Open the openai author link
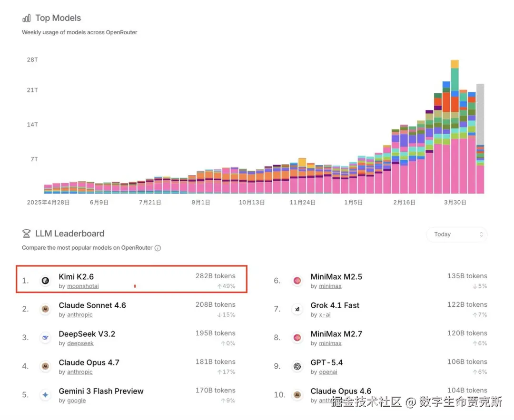 point(328,372)
